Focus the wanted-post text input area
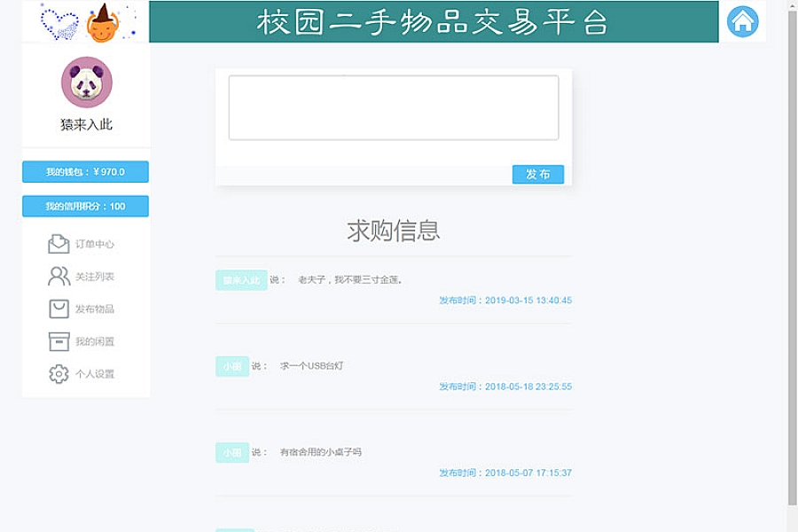 coord(394,107)
